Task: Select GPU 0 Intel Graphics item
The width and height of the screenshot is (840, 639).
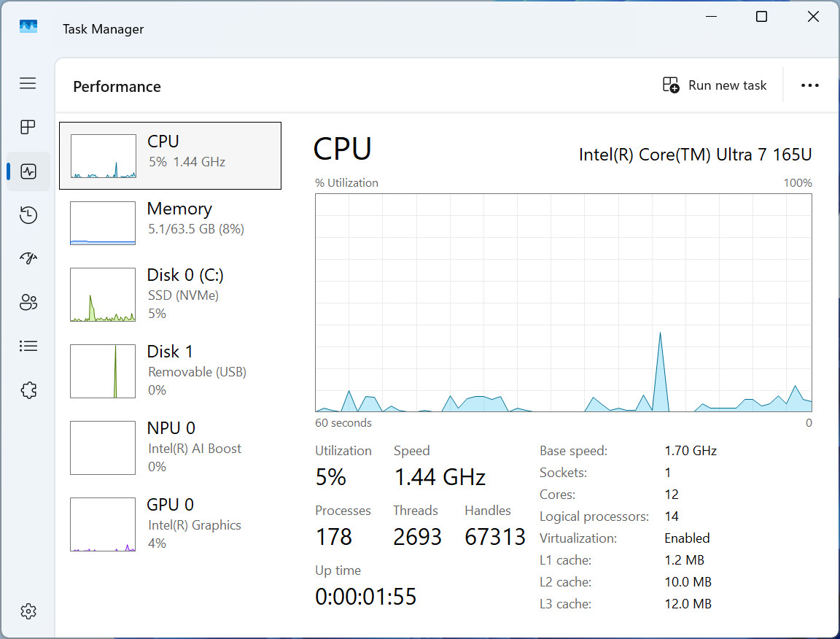Action: [x=170, y=524]
